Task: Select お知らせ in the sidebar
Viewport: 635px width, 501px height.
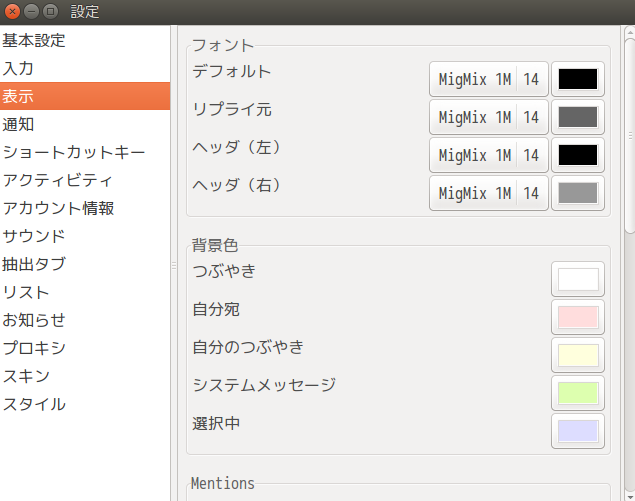Action: tap(85, 320)
